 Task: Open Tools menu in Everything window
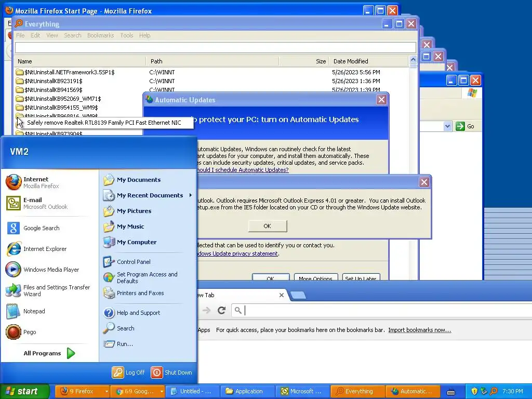(127, 35)
